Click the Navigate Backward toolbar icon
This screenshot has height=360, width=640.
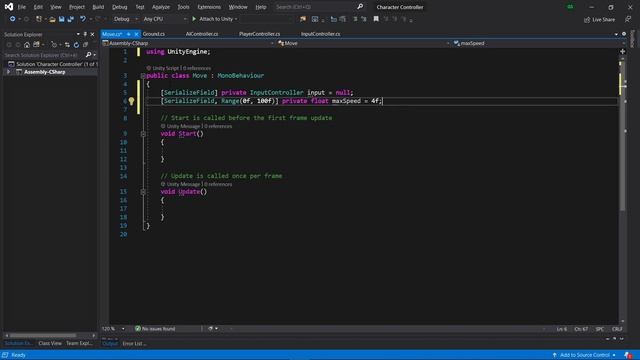pyautogui.click(x=13, y=19)
